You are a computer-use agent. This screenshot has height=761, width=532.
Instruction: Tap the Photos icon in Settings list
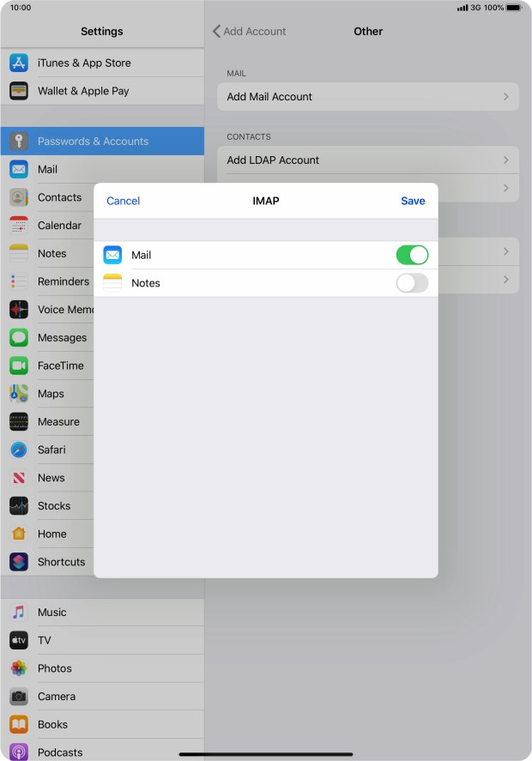coord(19,668)
